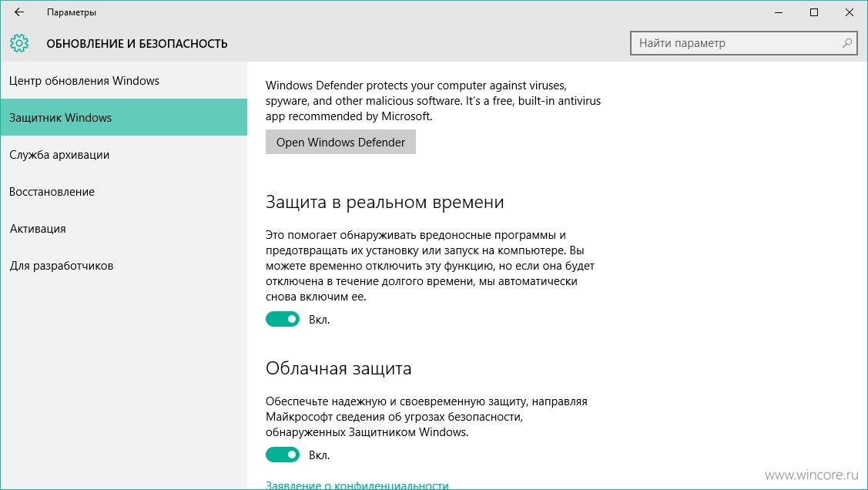Viewport: 868px width, 490px height.
Task: Maximize the Параметры window
Action: [814, 12]
